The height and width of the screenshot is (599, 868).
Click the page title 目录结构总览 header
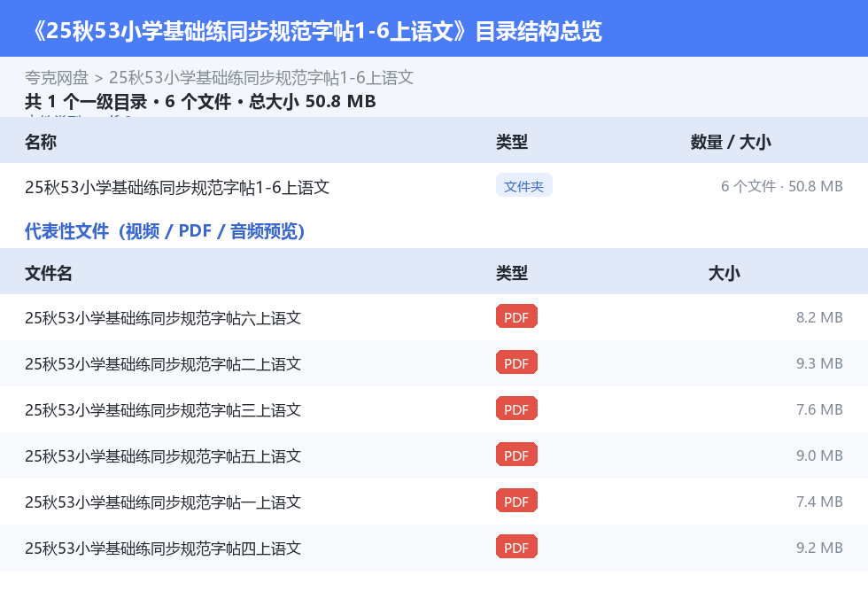coord(316,31)
